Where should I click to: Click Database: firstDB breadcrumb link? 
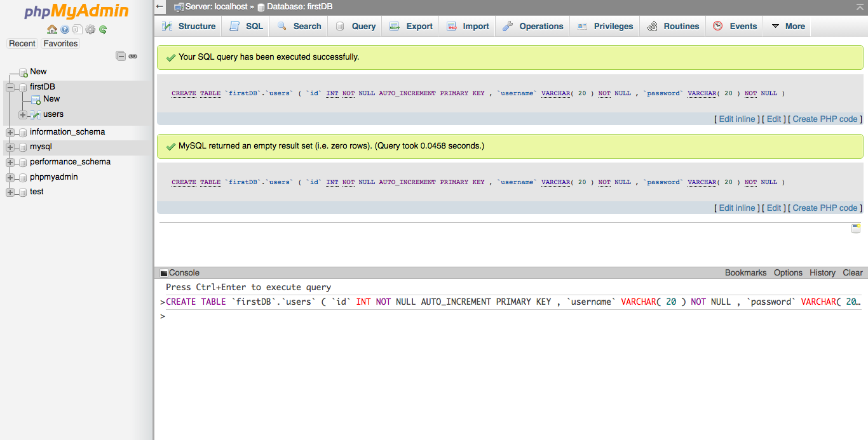[x=299, y=6]
